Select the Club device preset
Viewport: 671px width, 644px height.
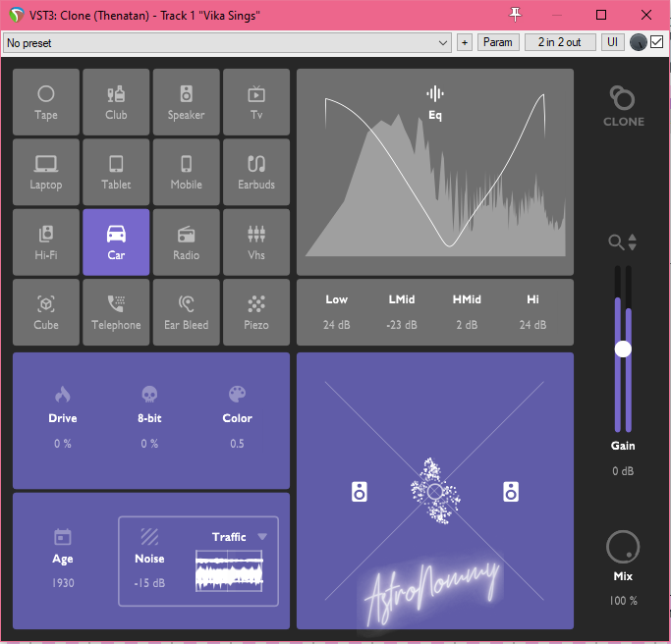tap(116, 102)
